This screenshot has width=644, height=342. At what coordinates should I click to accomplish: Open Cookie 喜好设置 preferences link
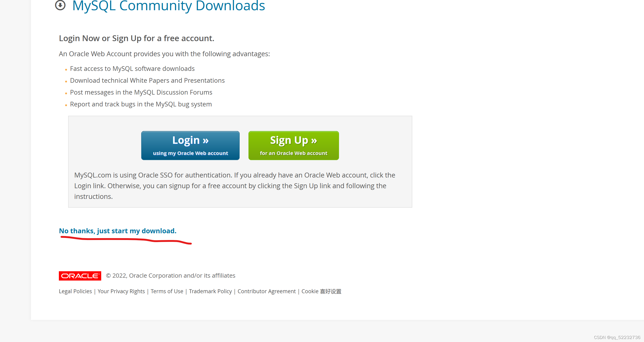pos(321,291)
